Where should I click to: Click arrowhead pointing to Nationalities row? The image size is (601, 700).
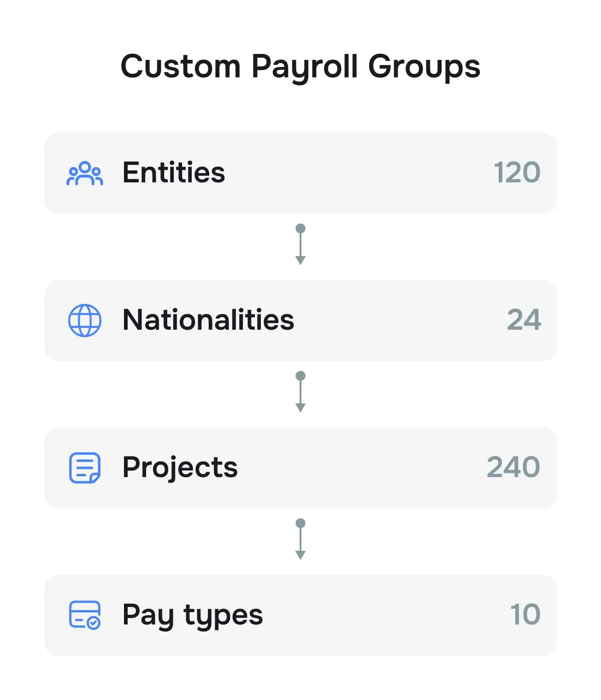point(300,261)
